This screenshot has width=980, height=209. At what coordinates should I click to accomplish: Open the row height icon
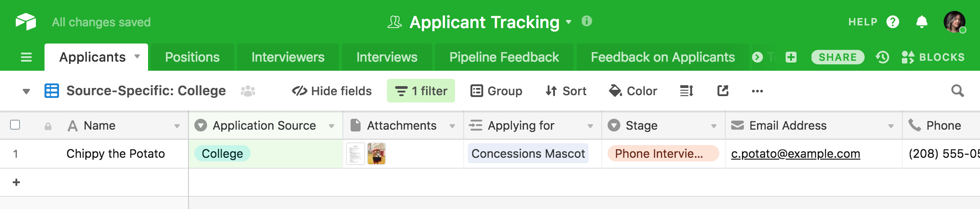(686, 91)
